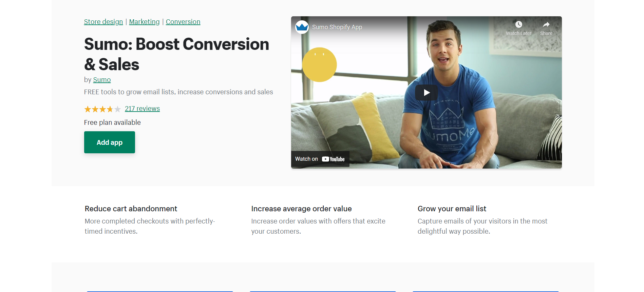Open the 217 reviews link
This screenshot has width=644, height=292.
click(142, 109)
